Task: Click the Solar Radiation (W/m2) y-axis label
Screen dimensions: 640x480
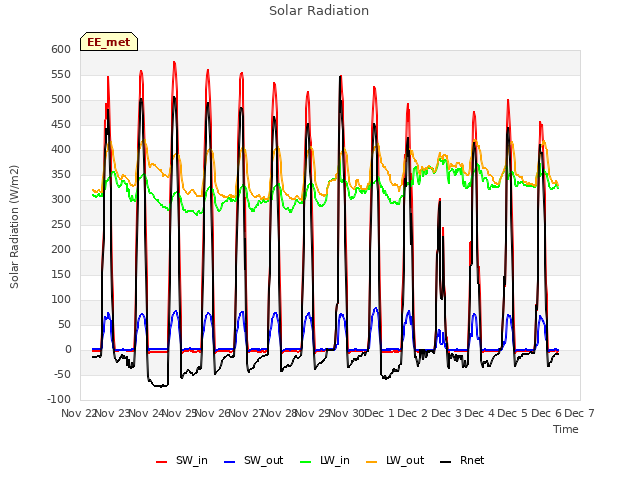Action: 14,227
